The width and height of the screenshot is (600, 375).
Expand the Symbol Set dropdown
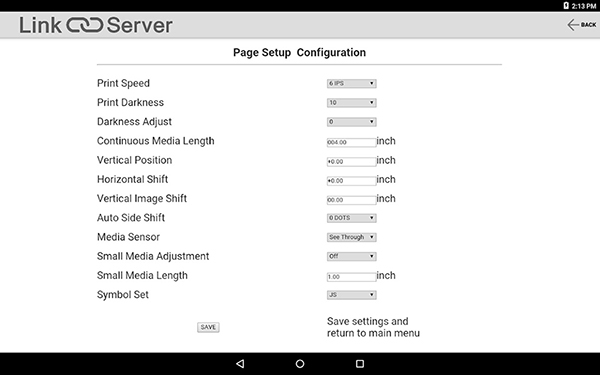(351, 295)
